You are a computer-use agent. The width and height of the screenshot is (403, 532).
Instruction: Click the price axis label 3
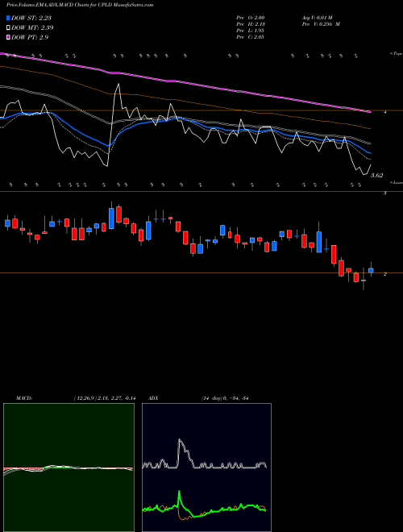tap(385, 193)
